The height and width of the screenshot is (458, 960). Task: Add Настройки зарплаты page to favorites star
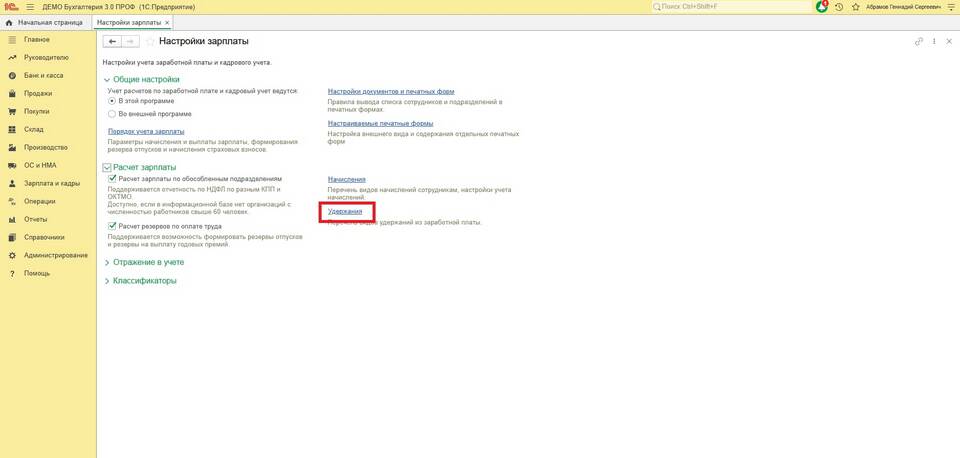click(x=151, y=42)
